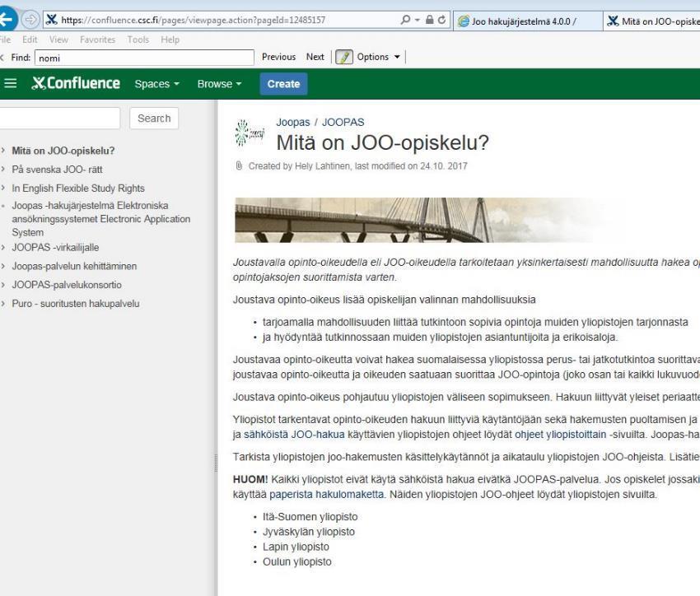Click the Find text field containing nomi
Image resolution: width=700 pixels, height=596 pixels.
[144, 58]
